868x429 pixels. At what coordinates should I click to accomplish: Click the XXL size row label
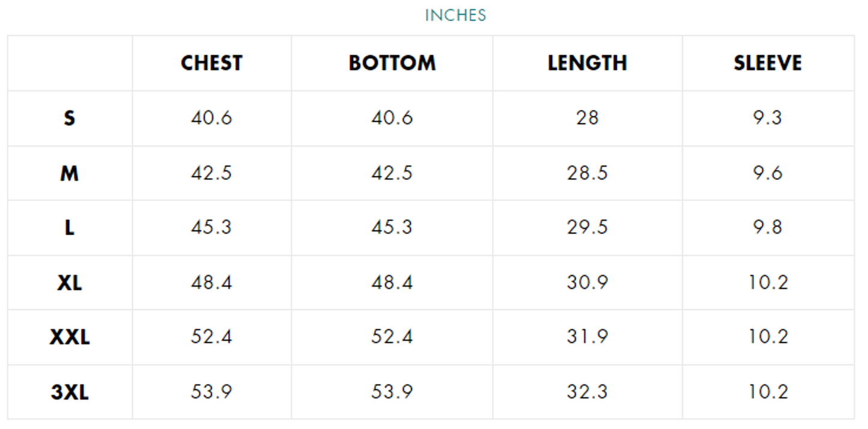(70, 337)
